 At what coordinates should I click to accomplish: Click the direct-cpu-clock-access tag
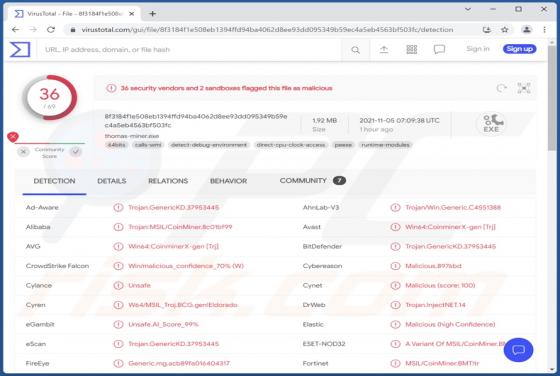tap(291, 145)
